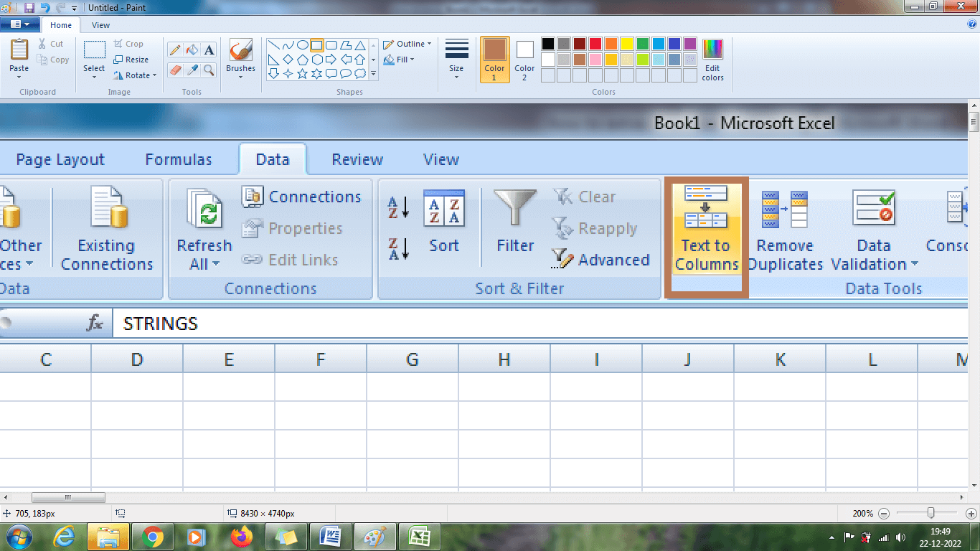Open the Windows Start menu

point(19,537)
